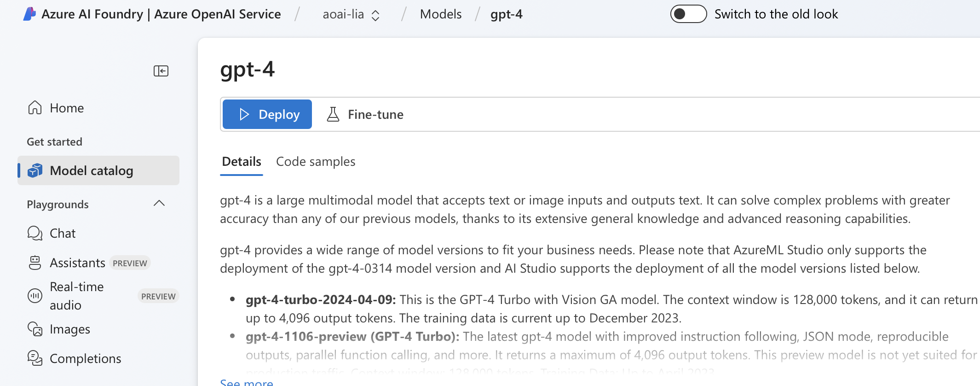The image size is (980, 386).
Task: Go to Models breadcrumb link
Action: (x=441, y=14)
